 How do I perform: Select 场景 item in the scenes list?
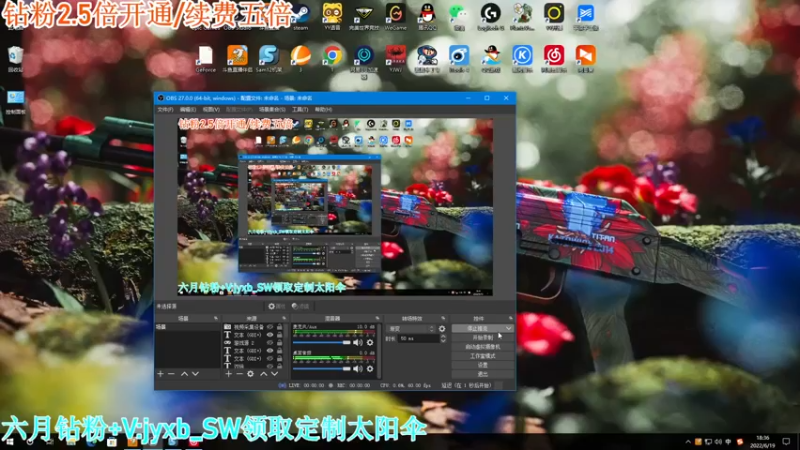[188, 327]
